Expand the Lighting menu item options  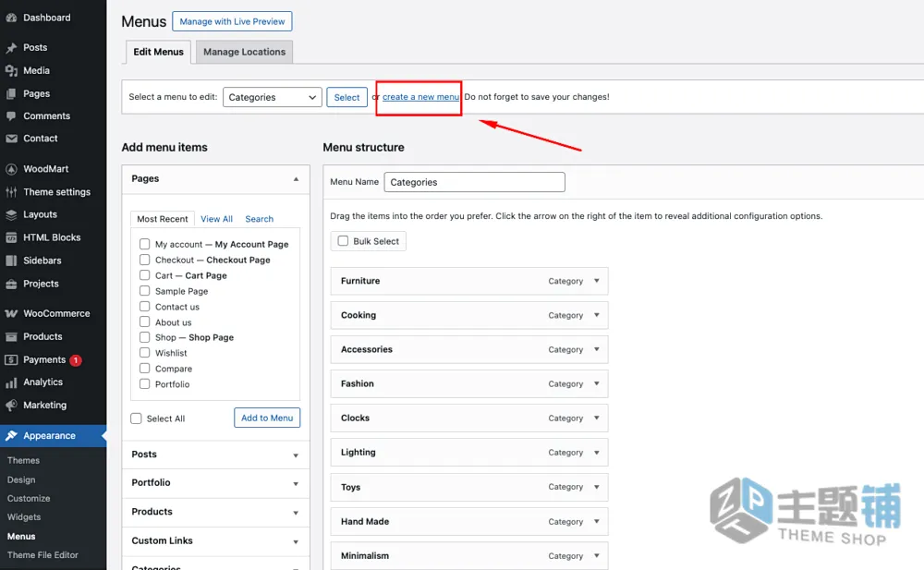pyautogui.click(x=596, y=452)
